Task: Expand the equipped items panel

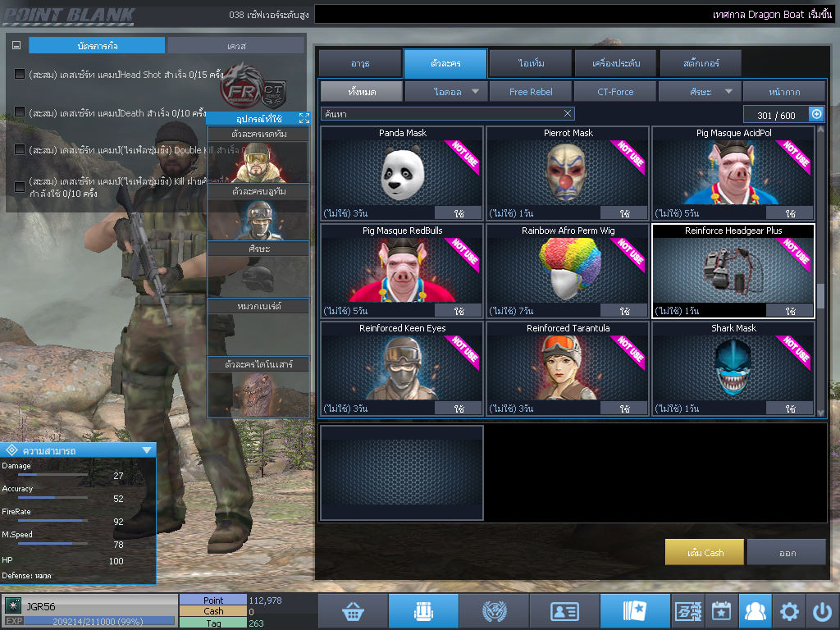Action: pyautogui.click(x=304, y=118)
